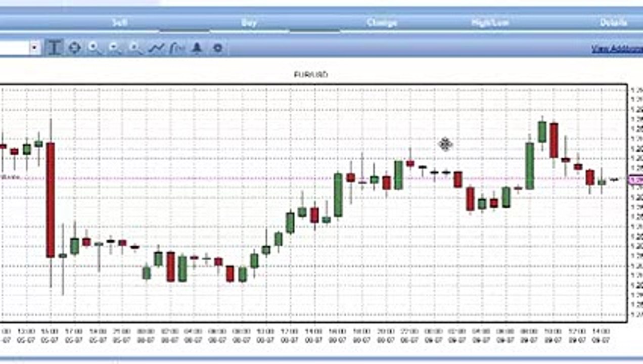Open the View Additional link
Viewport: 643px width, 364px height.
(617, 49)
